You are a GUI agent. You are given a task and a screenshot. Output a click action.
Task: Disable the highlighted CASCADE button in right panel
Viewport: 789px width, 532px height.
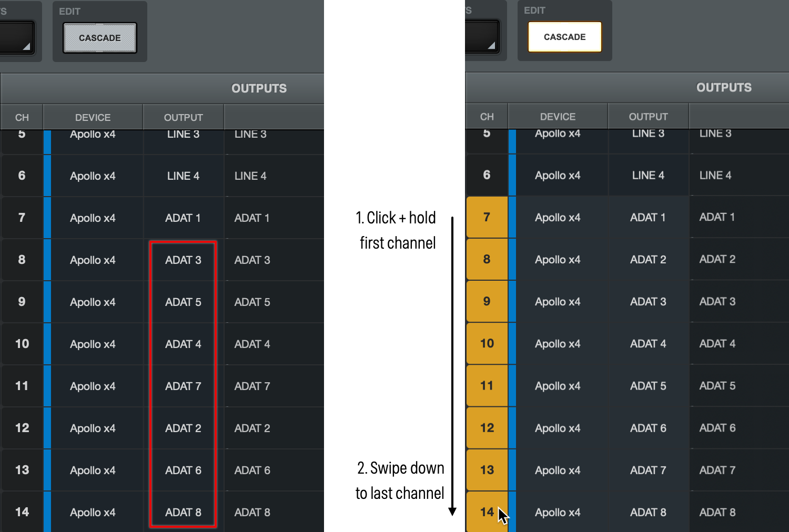[x=565, y=37]
